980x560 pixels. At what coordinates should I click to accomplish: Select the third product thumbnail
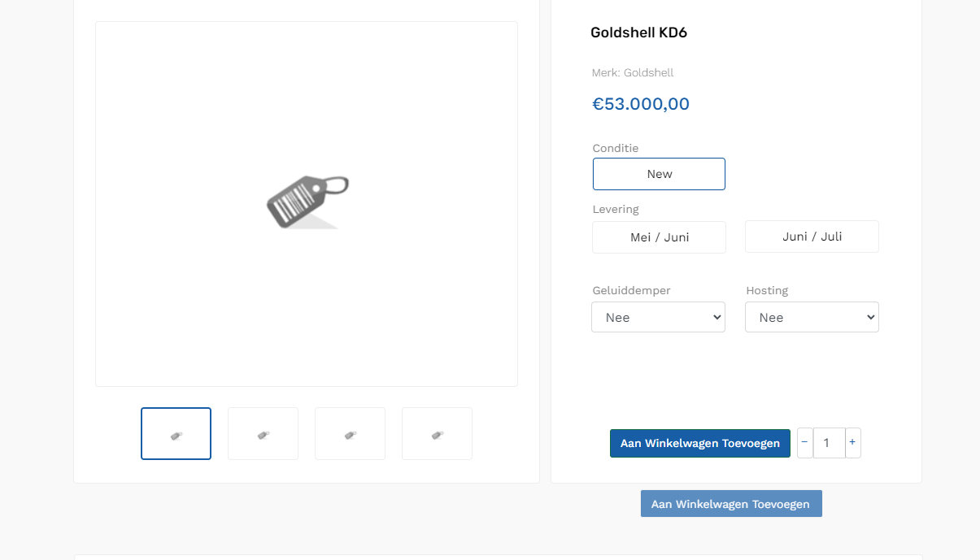pyautogui.click(x=350, y=434)
